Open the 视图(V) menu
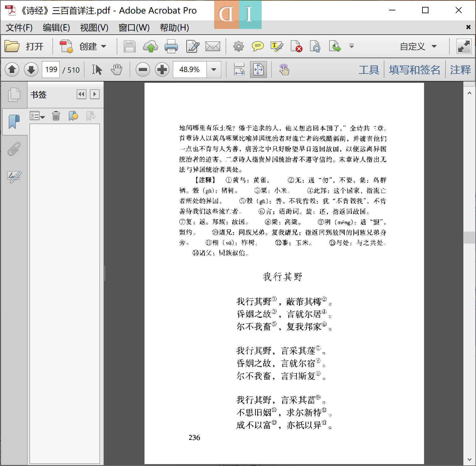The height and width of the screenshot is (466, 476). [x=94, y=28]
